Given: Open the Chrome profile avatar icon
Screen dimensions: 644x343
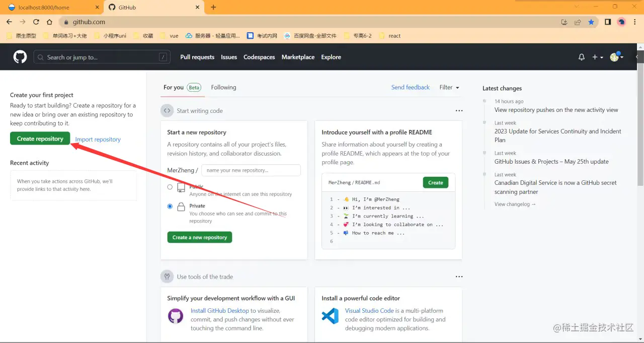Looking at the screenshot, I should 621,22.
